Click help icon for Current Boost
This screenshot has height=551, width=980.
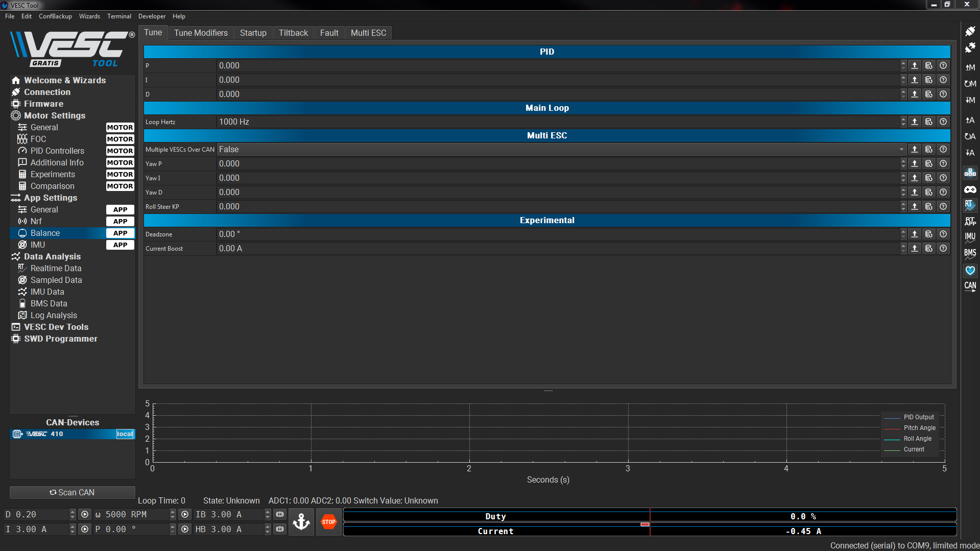click(943, 249)
